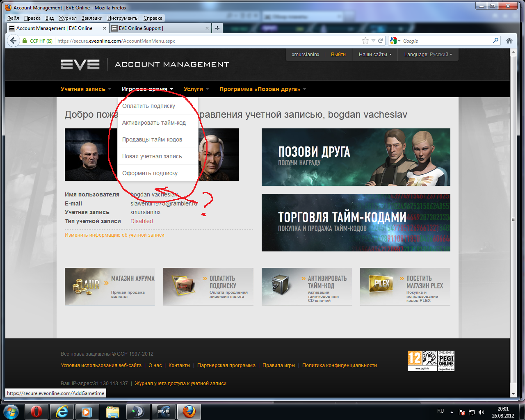Click the page vertical scrollbar down arrow
The width and height of the screenshot is (525, 420).
click(x=513, y=394)
